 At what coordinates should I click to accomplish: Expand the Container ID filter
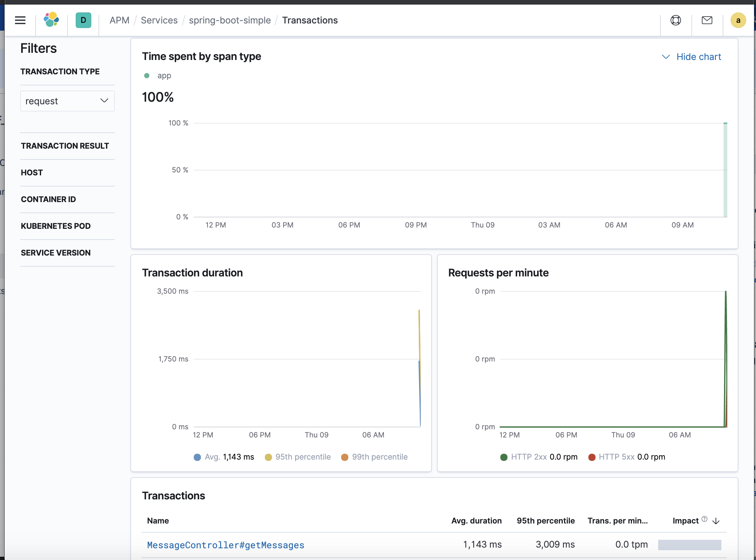pyautogui.click(x=48, y=199)
